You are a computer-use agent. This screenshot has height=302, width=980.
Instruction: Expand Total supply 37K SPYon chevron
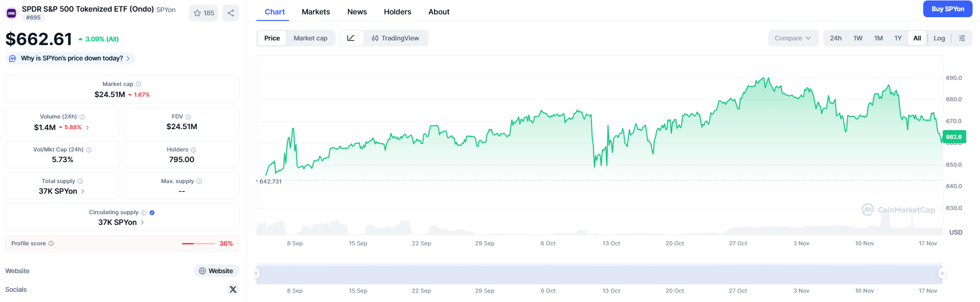click(x=83, y=191)
